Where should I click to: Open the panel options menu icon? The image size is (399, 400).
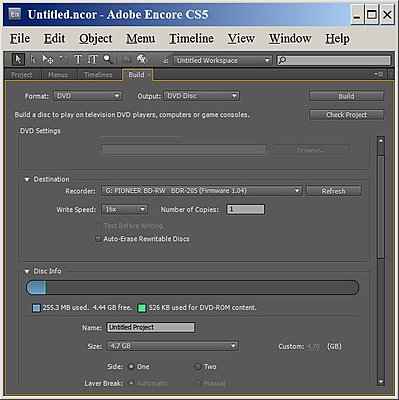(x=379, y=74)
